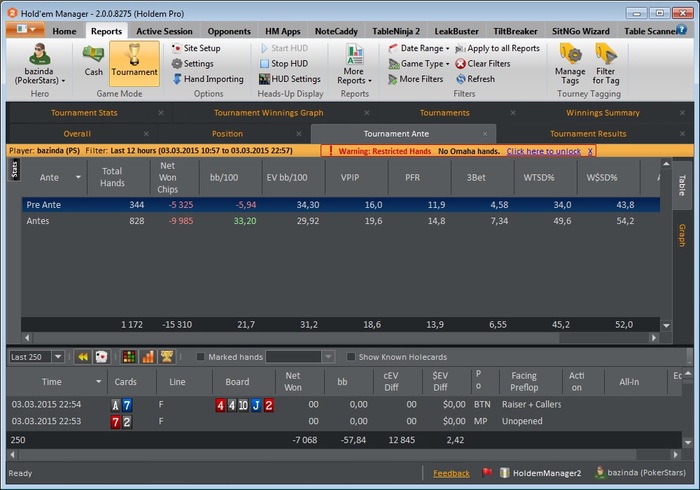Screen dimensions: 700x490
Task: Click the gold trophy icon in hands toolbar
Action: pyautogui.click(x=167, y=357)
